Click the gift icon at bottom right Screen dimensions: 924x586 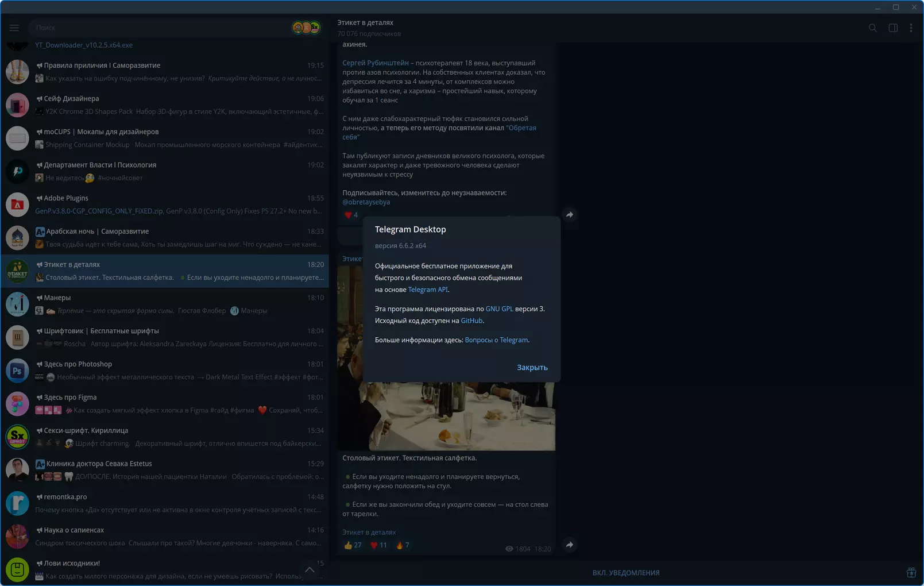click(911, 572)
